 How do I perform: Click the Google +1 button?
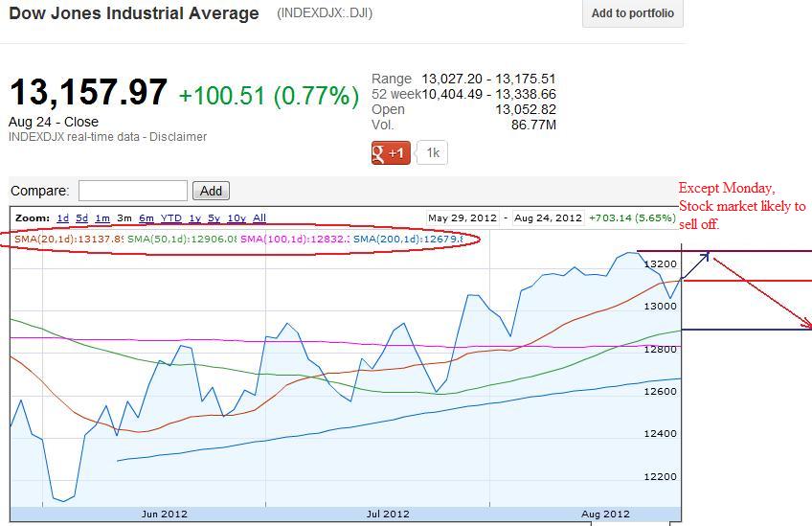(391, 153)
